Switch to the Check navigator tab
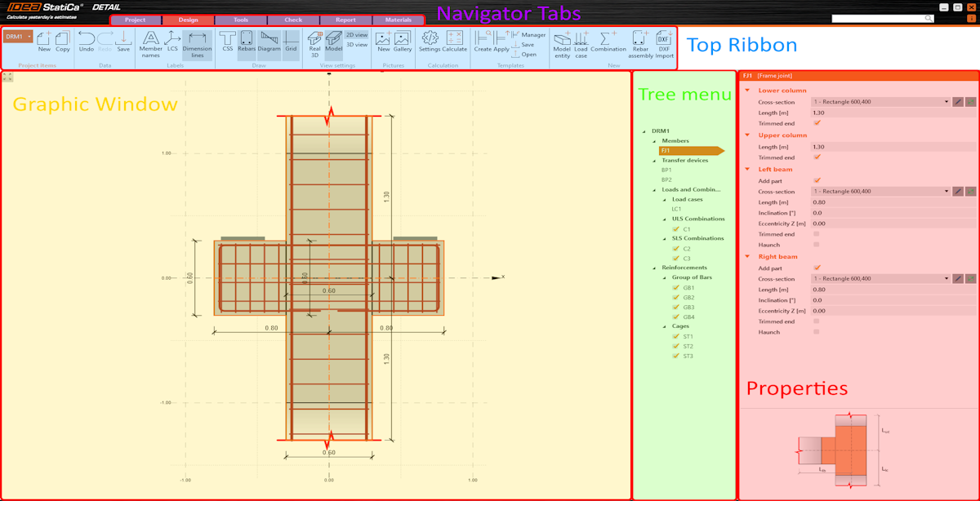980x514 pixels. 292,20
